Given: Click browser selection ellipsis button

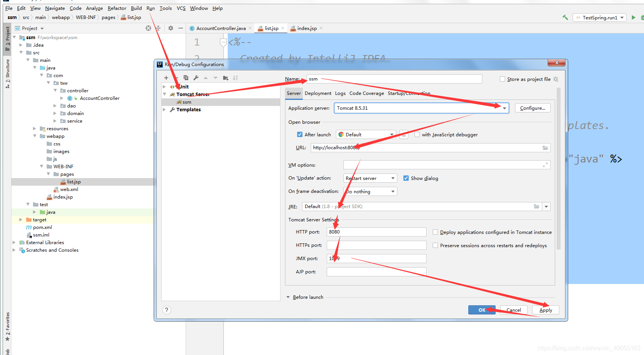Looking at the screenshot, I should (404, 134).
